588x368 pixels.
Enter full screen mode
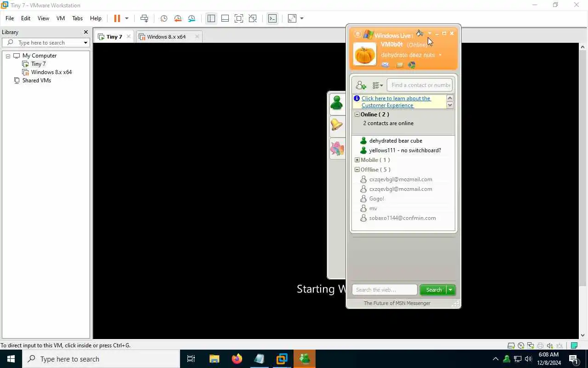pos(239,18)
